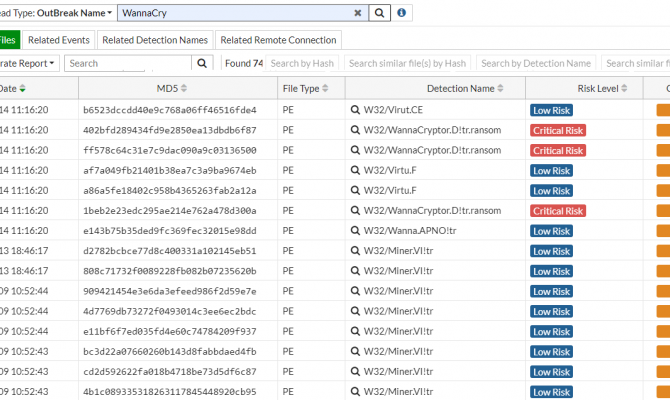Sort by Detection Name using its arrows
Image resolution: width=670 pixels, height=400 pixels.
click(500, 88)
